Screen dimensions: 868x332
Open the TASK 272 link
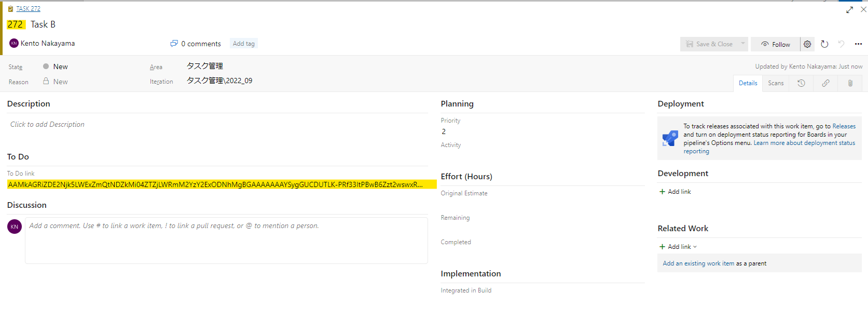tap(28, 9)
